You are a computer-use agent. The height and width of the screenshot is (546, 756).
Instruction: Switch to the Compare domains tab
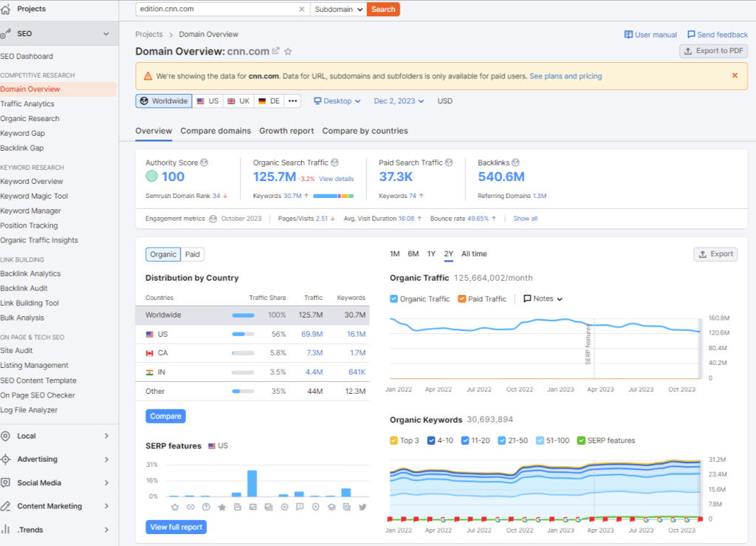(x=216, y=131)
